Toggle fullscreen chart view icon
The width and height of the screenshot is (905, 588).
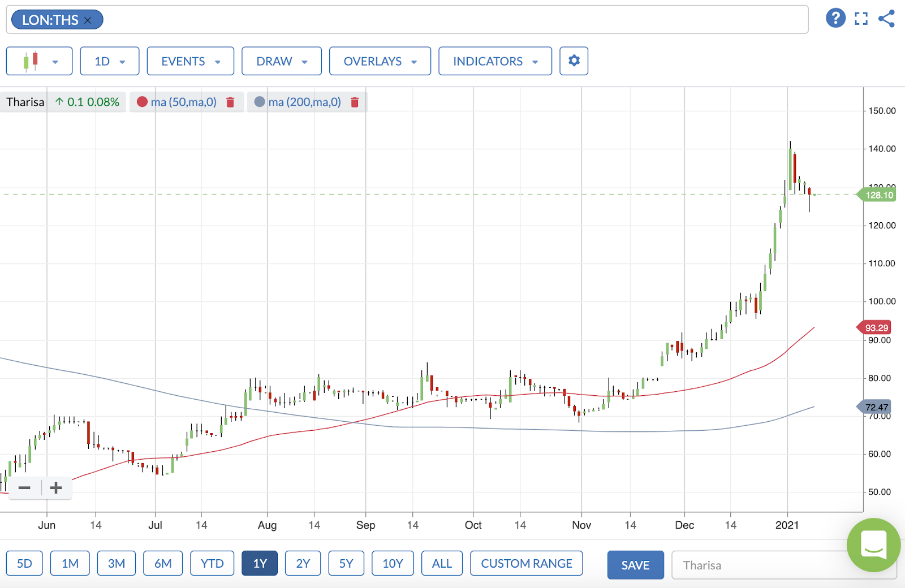pyautogui.click(x=861, y=19)
